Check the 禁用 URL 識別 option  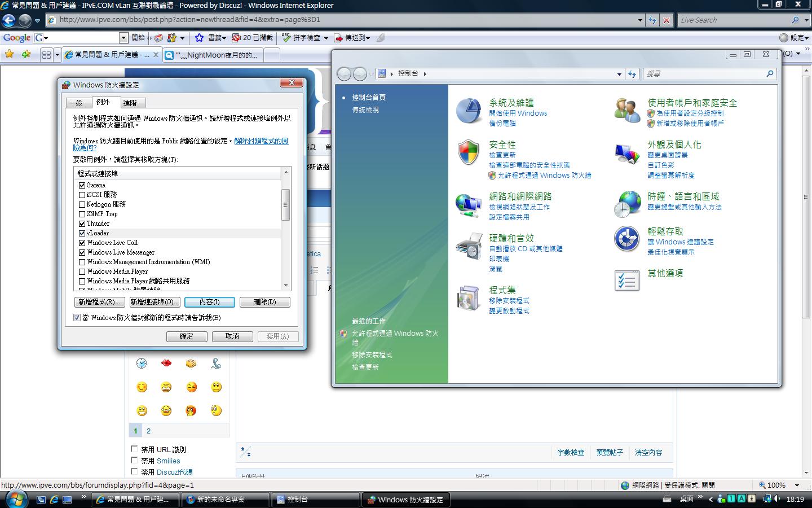click(134, 449)
